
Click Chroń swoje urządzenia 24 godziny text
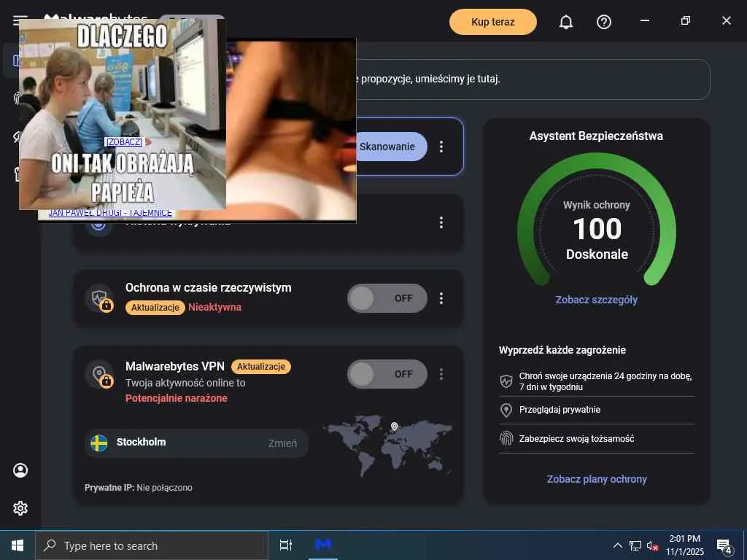(605, 381)
